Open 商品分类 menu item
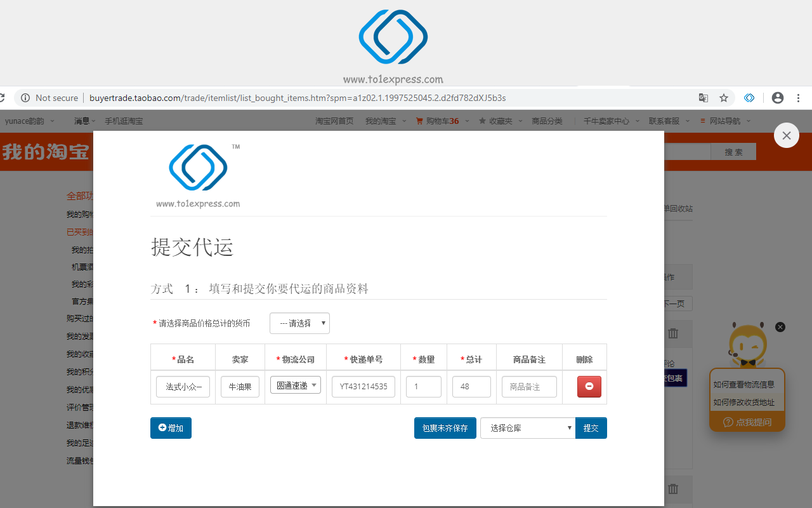 [x=547, y=121]
